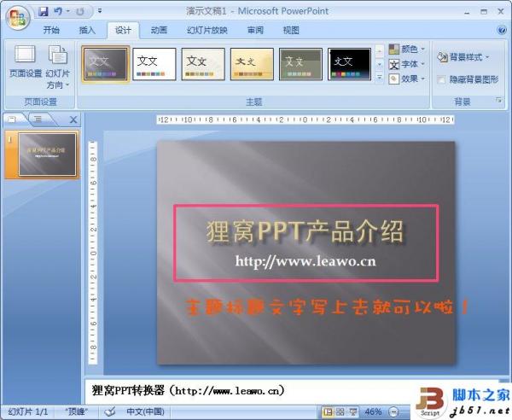
Task: Switch to Normal view button
Action: 328,411
